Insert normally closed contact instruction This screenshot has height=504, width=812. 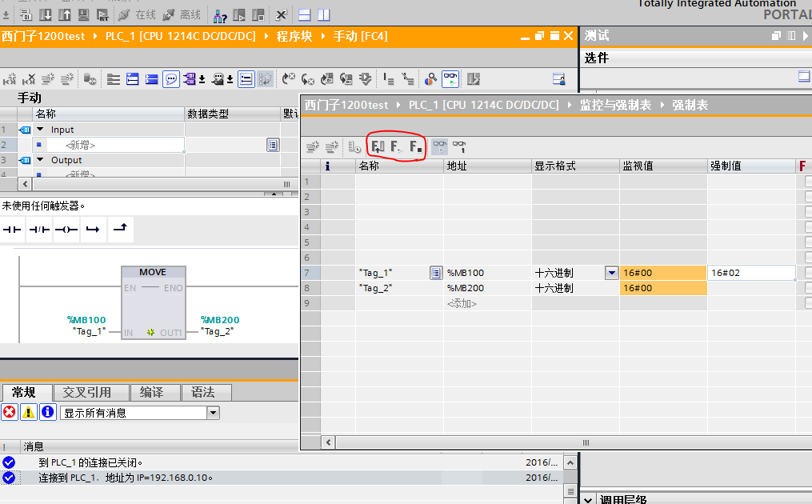(x=39, y=230)
